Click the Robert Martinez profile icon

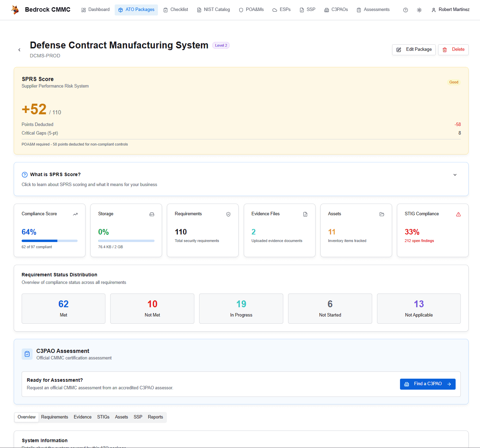tap(433, 10)
